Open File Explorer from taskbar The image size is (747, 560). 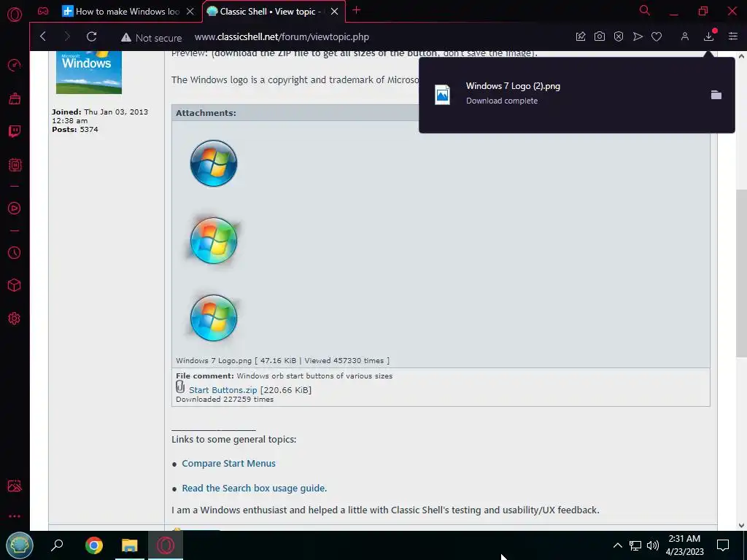click(x=130, y=545)
